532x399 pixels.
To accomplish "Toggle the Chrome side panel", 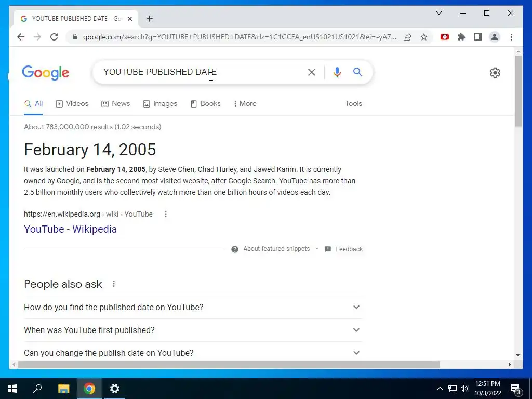I will pos(478,37).
